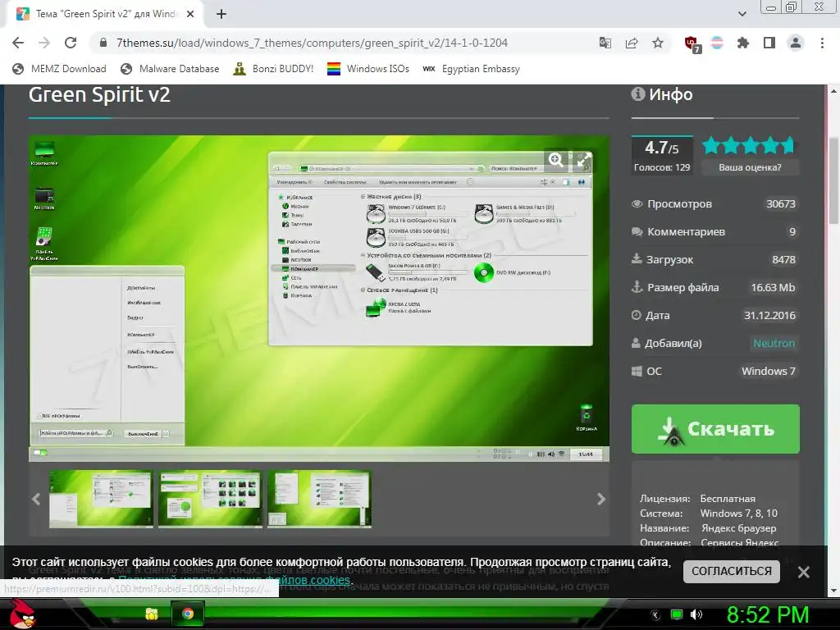Viewport: 840px width, 630px height.
Task: Open the network tray icon
Action: point(677,615)
